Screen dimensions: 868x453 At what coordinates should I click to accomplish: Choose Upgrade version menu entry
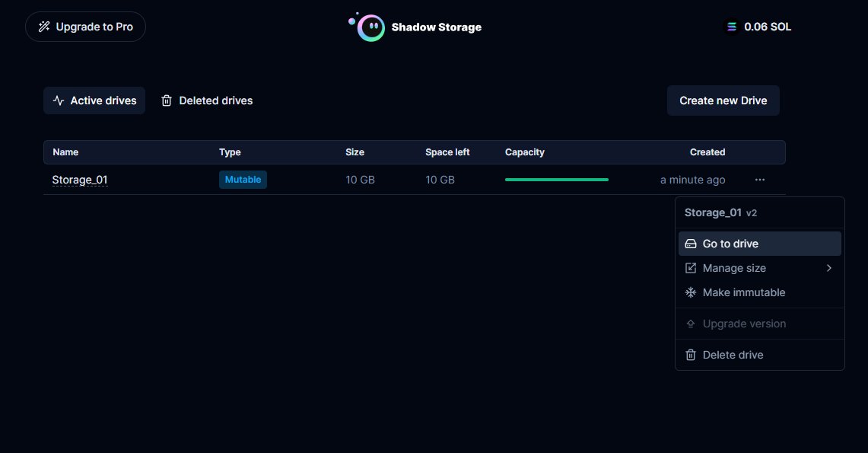(x=759, y=324)
